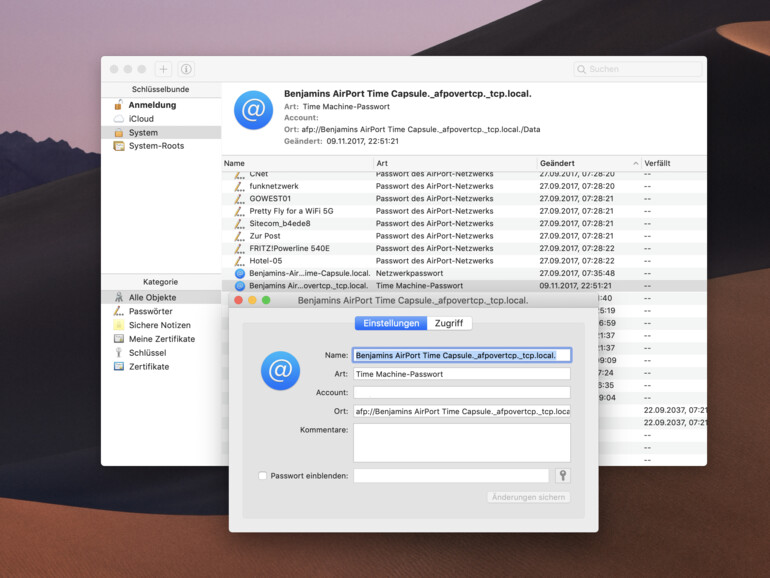Click the Suchen search field
Viewport: 770px width, 578px height.
640,69
